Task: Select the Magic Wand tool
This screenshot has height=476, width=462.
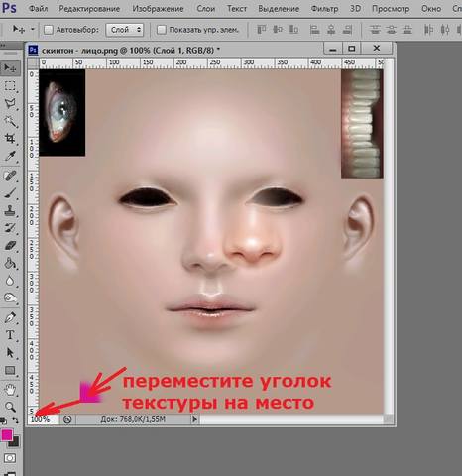Action: click(10, 121)
